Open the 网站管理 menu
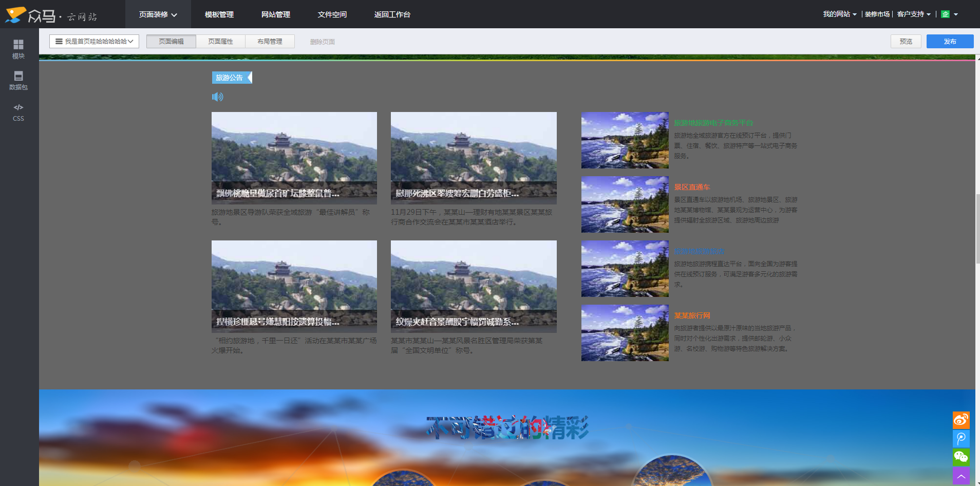Viewport: 980px width, 486px height. (x=276, y=14)
